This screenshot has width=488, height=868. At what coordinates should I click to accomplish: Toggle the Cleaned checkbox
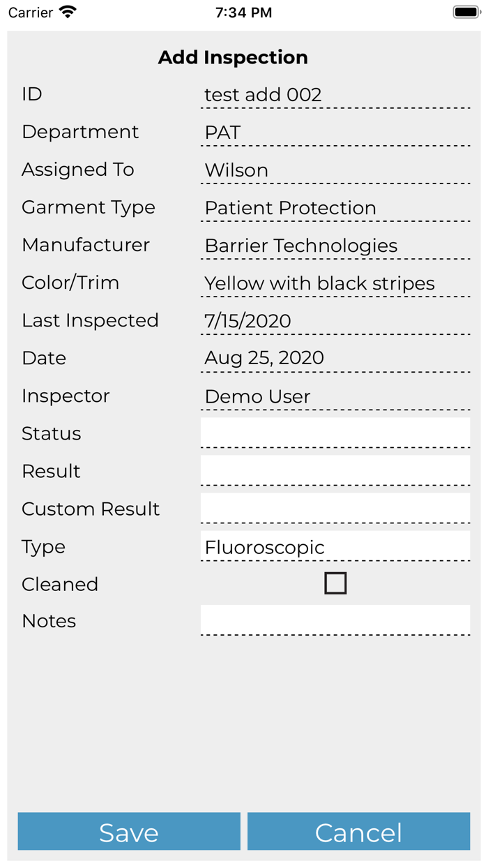pos(335,583)
